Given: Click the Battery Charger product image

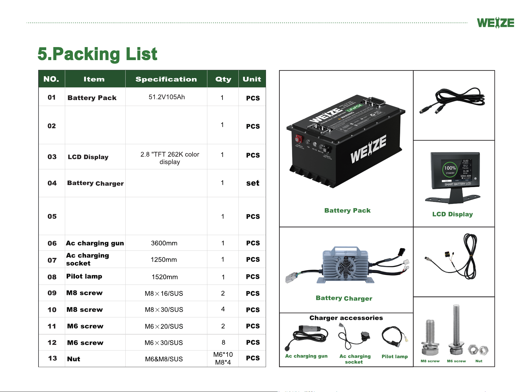Looking at the screenshot, I should pos(347,265).
